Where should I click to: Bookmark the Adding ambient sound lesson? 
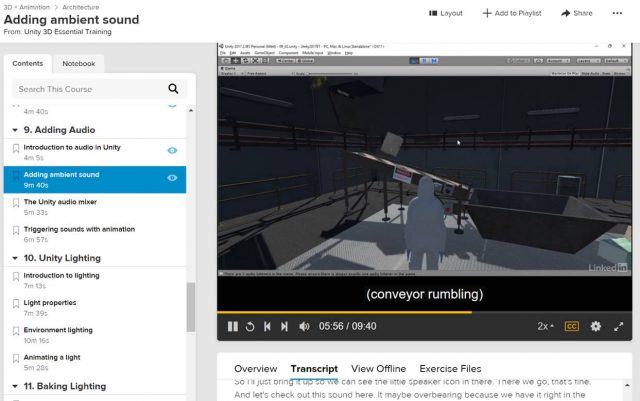click(16, 176)
